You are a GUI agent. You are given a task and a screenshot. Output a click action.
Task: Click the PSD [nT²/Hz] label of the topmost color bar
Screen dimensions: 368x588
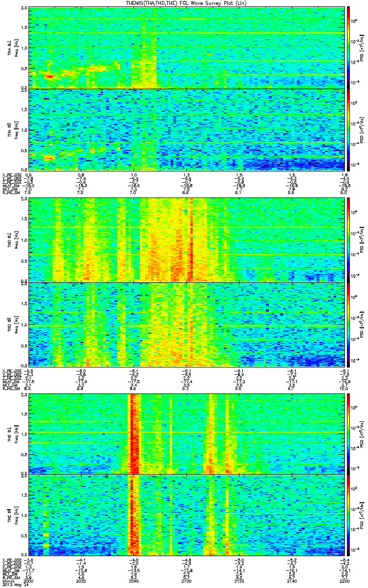[361, 48]
